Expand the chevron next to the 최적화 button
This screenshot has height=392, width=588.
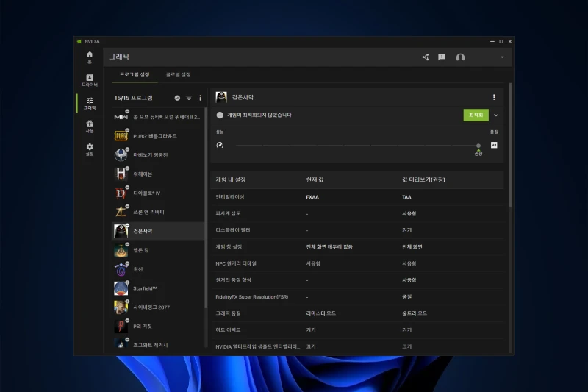pyautogui.click(x=496, y=115)
